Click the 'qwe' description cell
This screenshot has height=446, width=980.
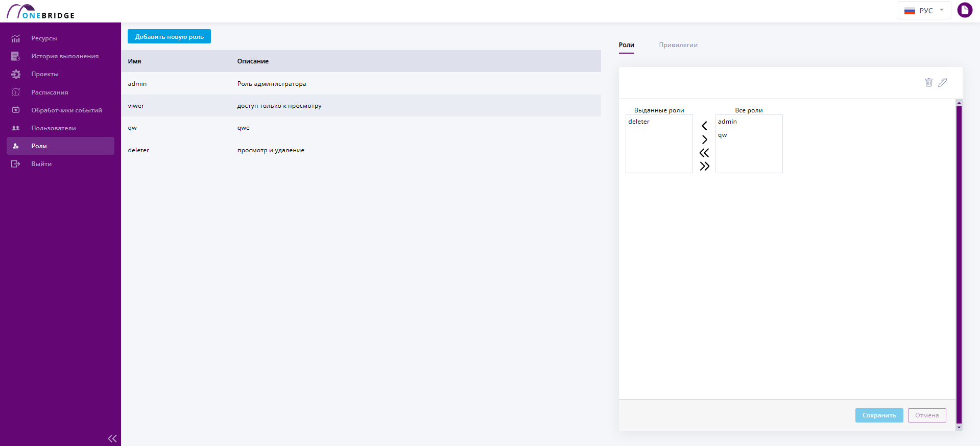pos(244,128)
